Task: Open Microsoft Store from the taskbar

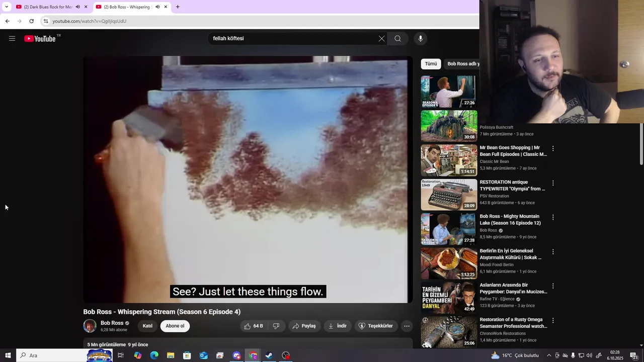Action: (x=187, y=355)
